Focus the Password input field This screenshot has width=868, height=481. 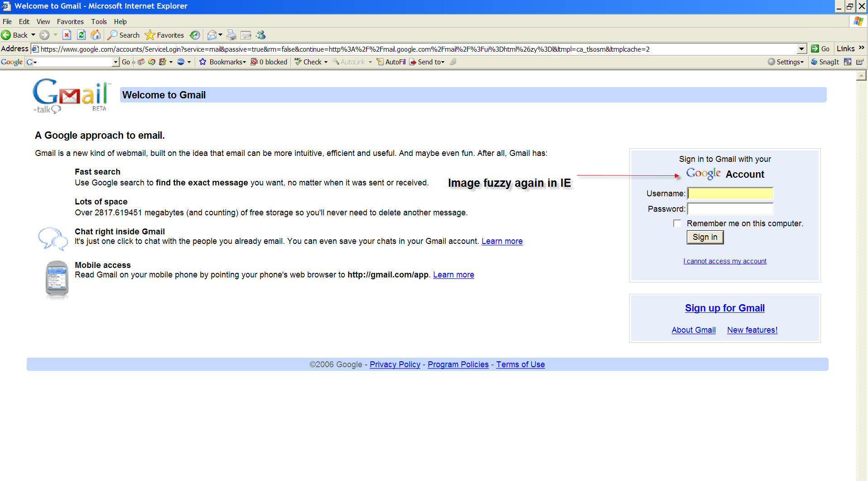730,209
